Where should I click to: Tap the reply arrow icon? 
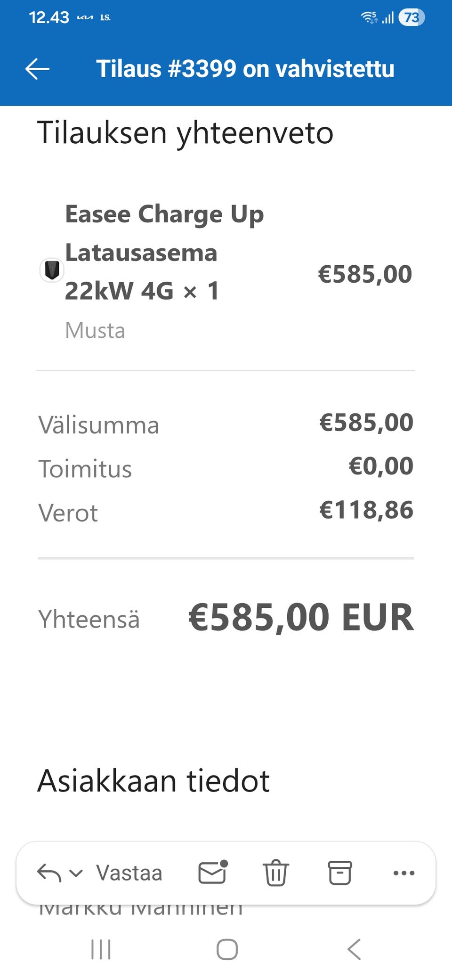[48, 873]
